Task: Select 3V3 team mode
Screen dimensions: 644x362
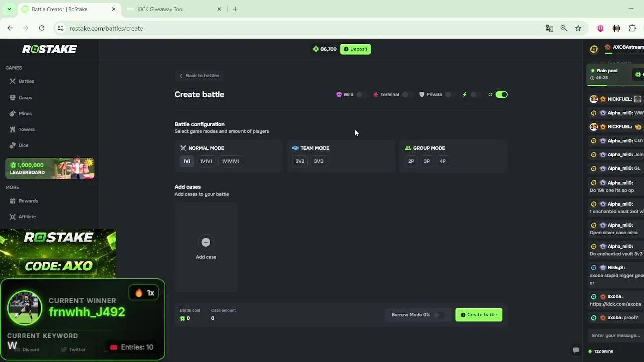Action: point(318,161)
